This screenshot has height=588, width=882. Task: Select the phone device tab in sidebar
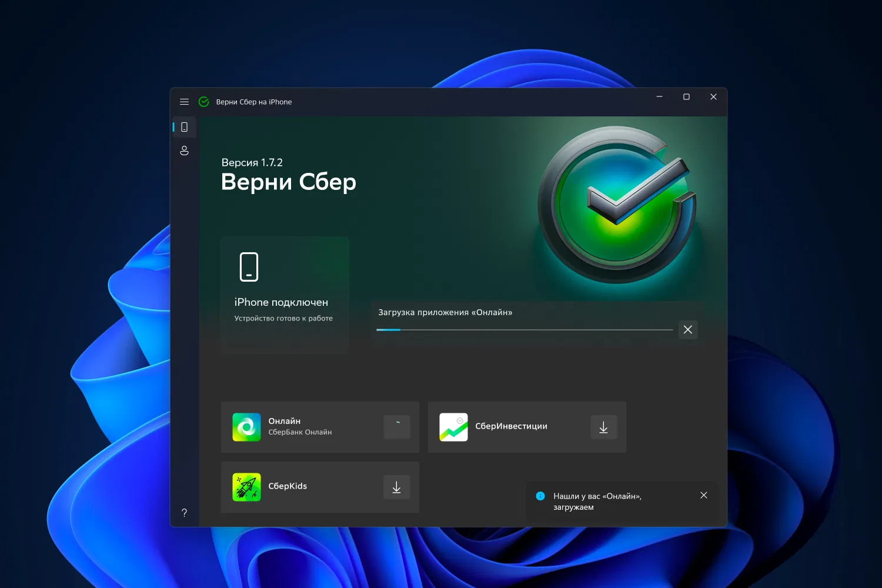[184, 127]
